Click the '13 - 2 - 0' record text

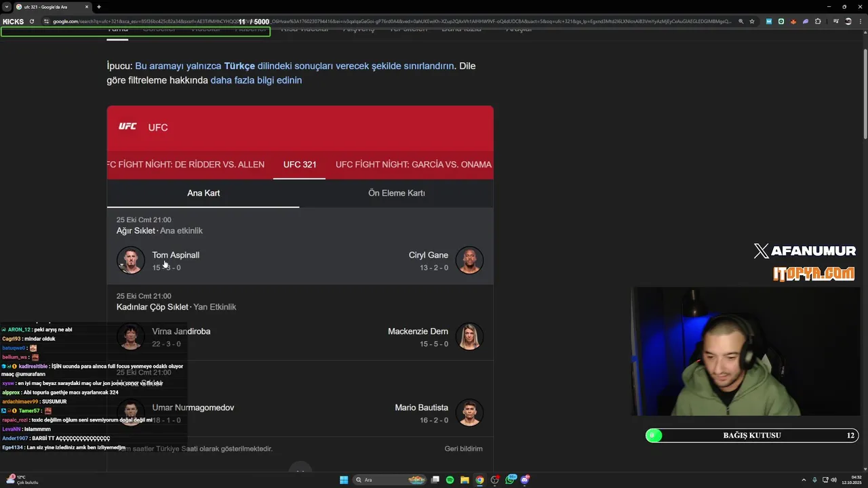434,268
